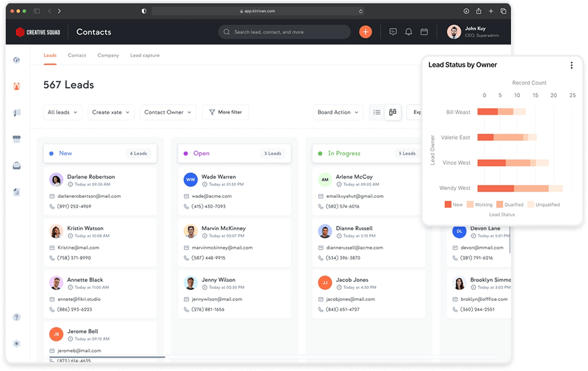Toggle the browser sidebar icon
The image size is (588, 371).
37,11
